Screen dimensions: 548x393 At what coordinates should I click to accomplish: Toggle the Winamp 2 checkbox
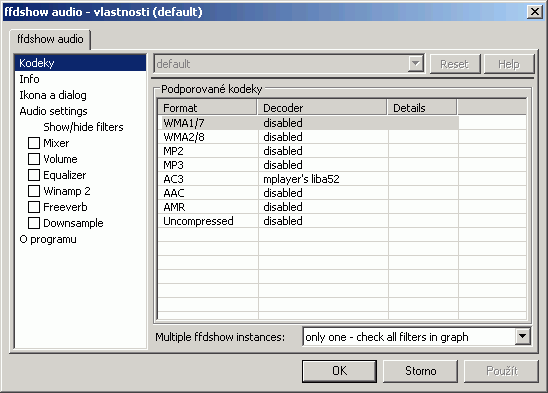(34, 191)
